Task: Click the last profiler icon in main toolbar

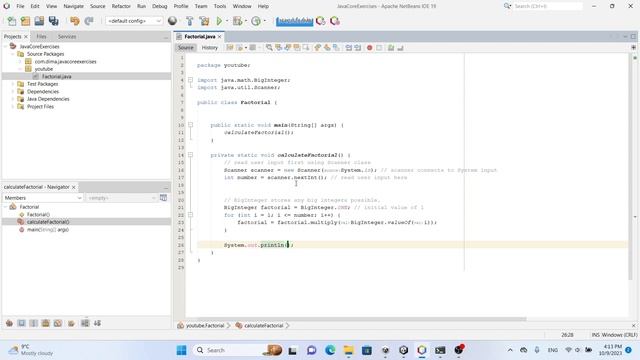Action: [335, 21]
